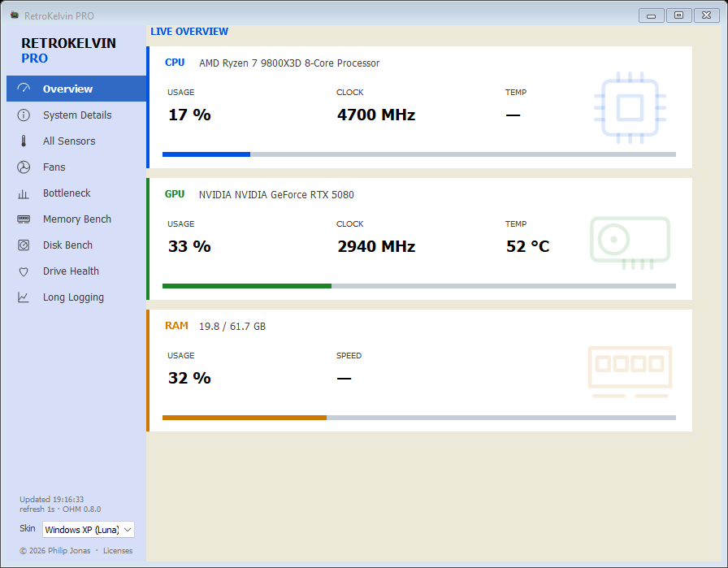The height and width of the screenshot is (568, 728).
Task: Click the Fans icon in sidebar
Action: pos(24,167)
